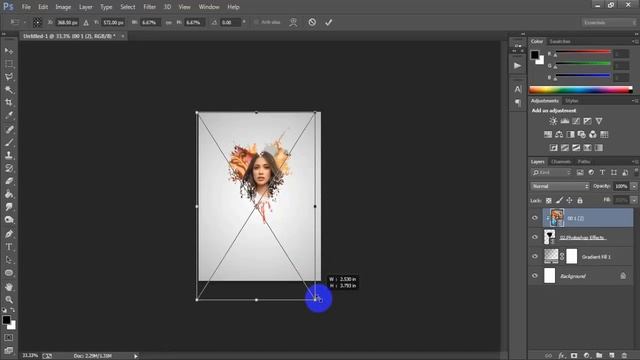Add Brightness/Contrast adjustment icon
This screenshot has width=640, height=360.
tap(553, 121)
